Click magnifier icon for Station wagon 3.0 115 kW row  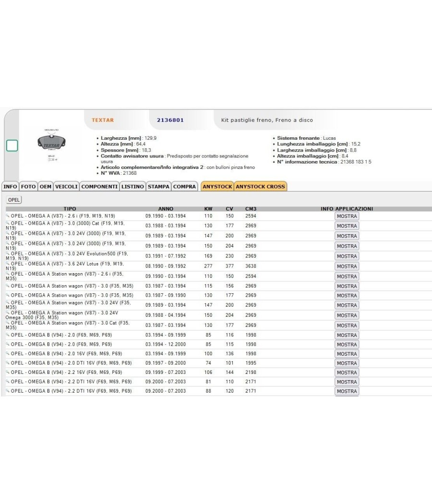pos(8,286)
